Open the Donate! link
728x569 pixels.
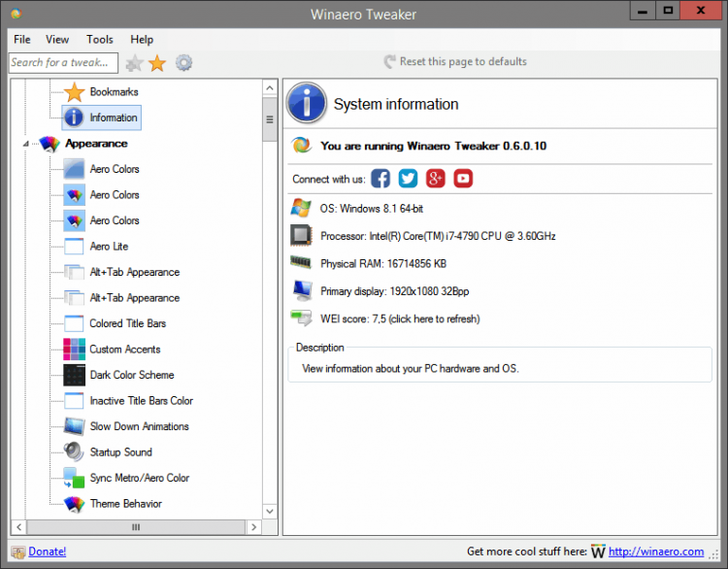[x=48, y=552]
